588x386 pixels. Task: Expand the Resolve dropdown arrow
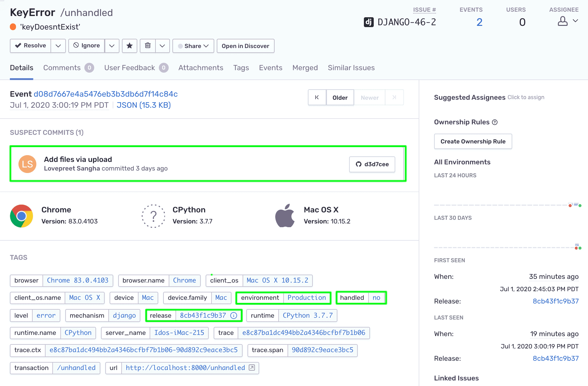tap(58, 46)
